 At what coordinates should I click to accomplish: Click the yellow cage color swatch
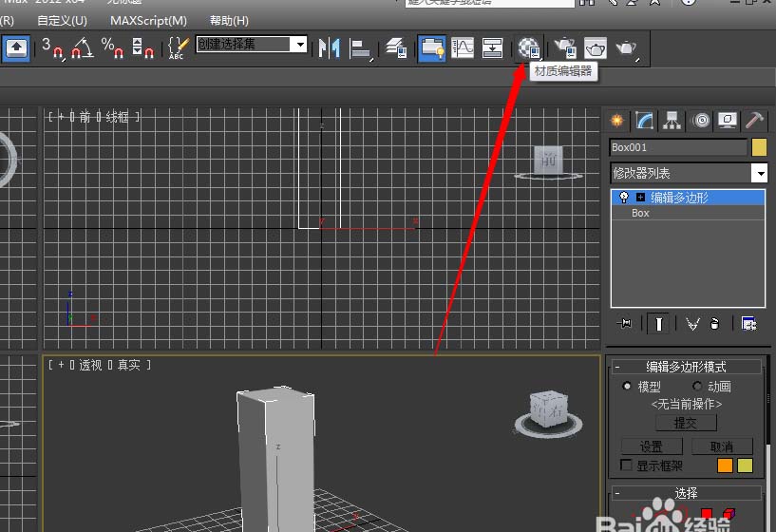pyautogui.click(x=745, y=465)
